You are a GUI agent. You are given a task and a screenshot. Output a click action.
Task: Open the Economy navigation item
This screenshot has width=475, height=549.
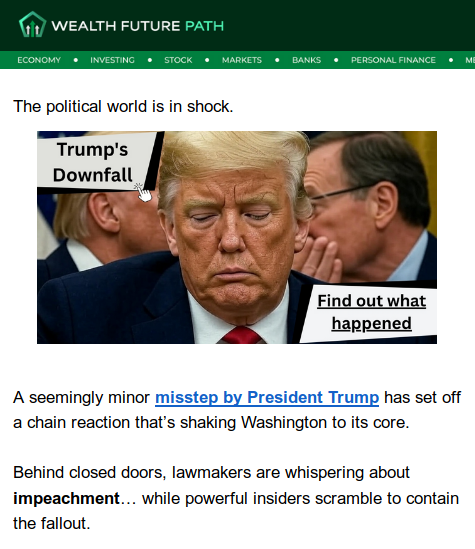(x=39, y=60)
